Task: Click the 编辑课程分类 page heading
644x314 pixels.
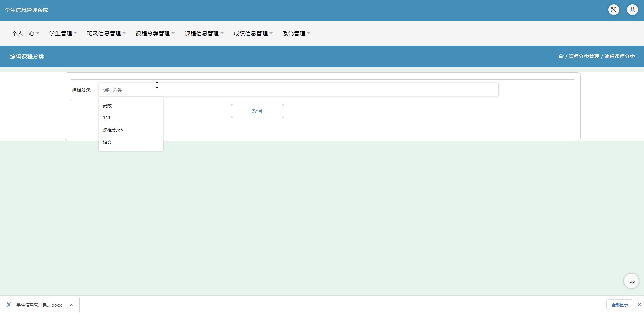Action: [27, 56]
